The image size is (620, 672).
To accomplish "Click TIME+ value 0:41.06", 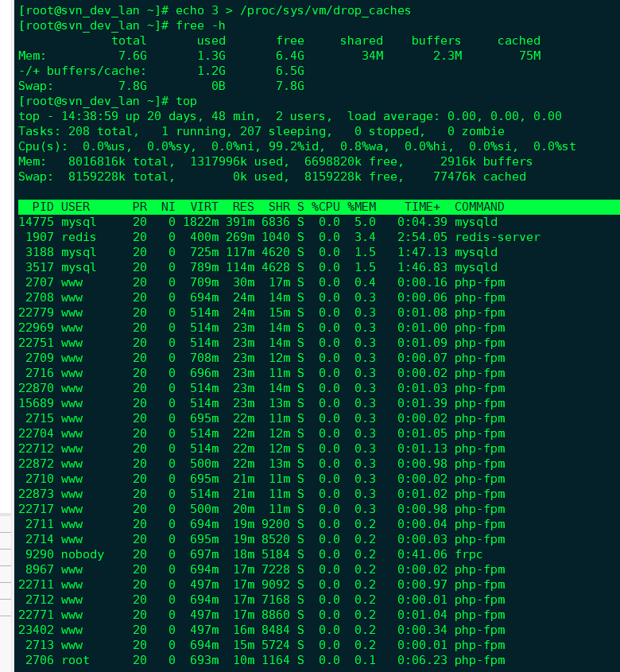I will [x=422, y=554].
